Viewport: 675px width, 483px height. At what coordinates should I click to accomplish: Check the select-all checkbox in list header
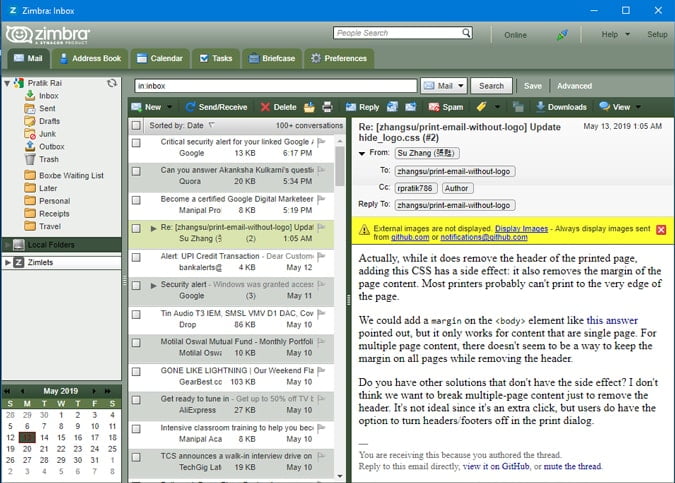pos(136,126)
